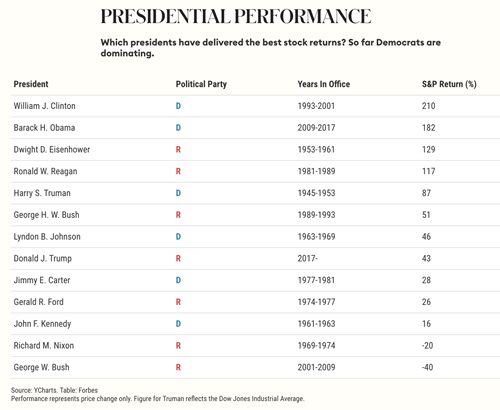The height and width of the screenshot is (410, 500).
Task: Click the blue D in Harry S. Truman row
Action: tap(178, 193)
